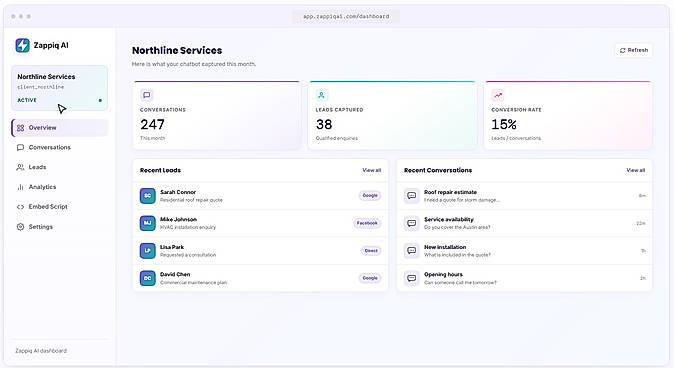Viewport: 674px width, 368px height.
Task: Click the LP avatar for Lisa Park
Action: tap(147, 251)
